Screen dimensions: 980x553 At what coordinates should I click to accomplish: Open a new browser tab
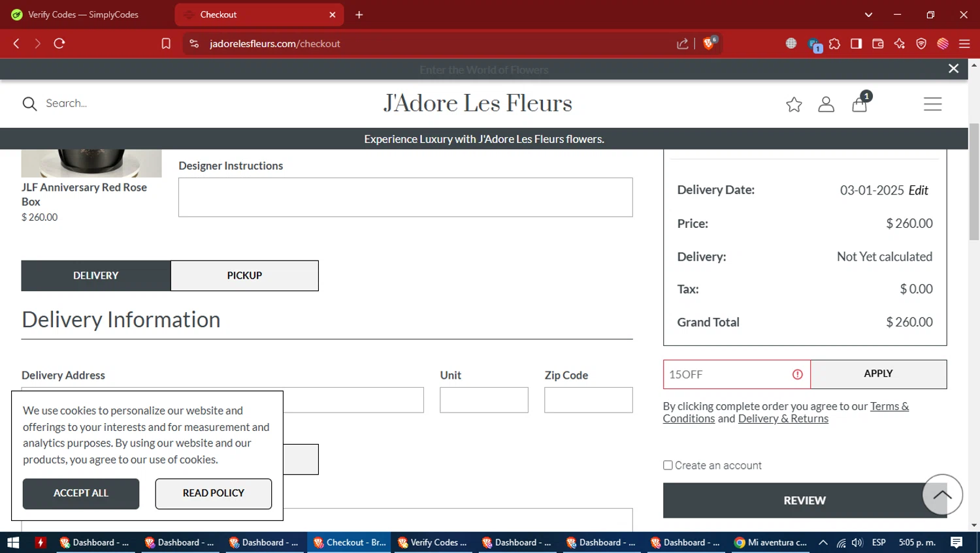[x=359, y=14]
